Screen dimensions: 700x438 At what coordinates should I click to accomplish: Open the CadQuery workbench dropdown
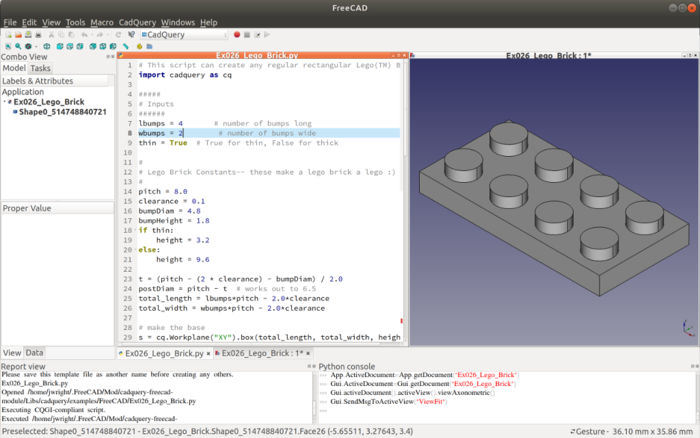pyautogui.click(x=183, y=34)
